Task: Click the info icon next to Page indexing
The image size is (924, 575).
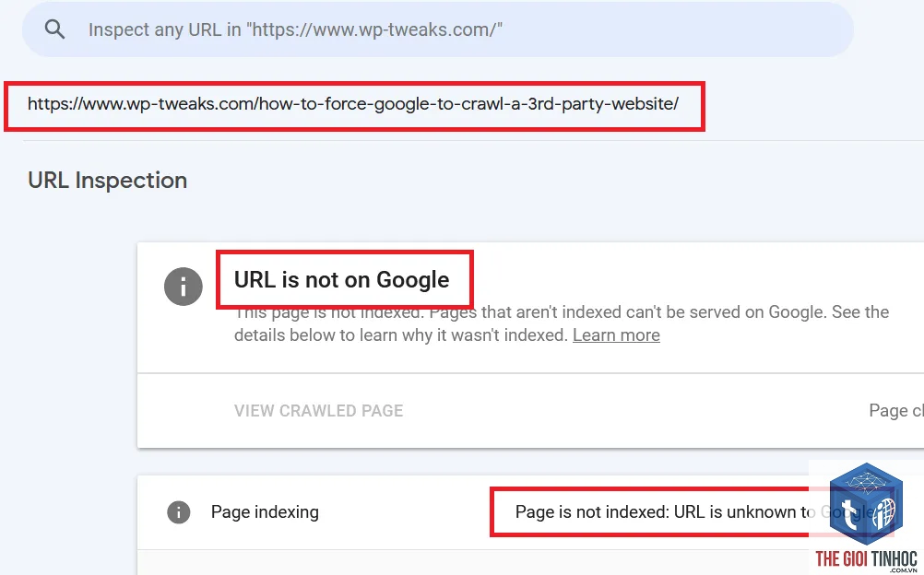Action: pyautogui.click(x=179, y=512)
